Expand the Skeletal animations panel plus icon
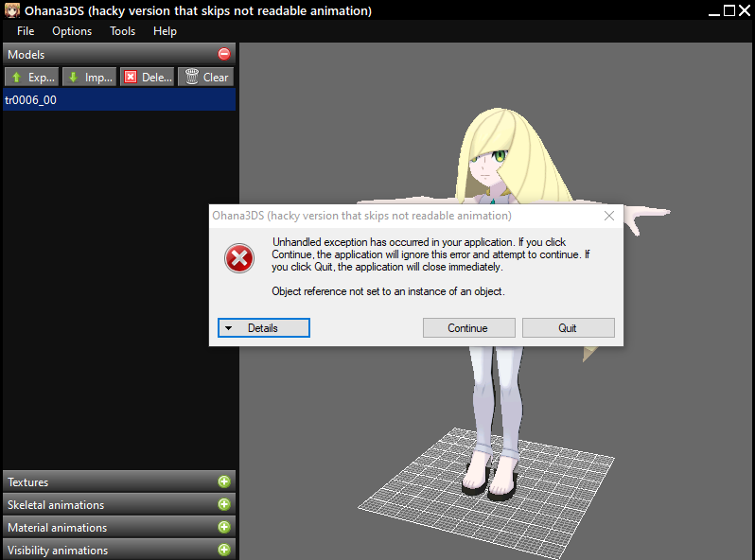Screen dimensions: 755x560 224,504
